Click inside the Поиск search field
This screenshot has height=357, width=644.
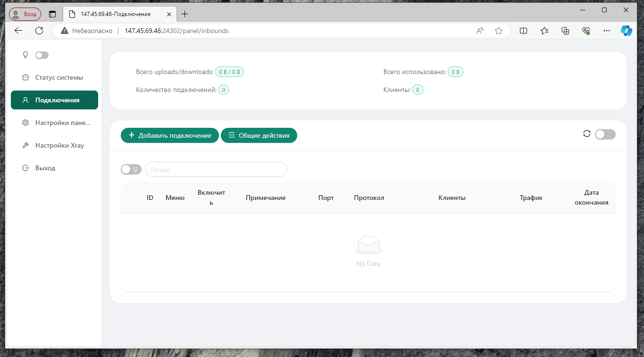tap(215, 169)
